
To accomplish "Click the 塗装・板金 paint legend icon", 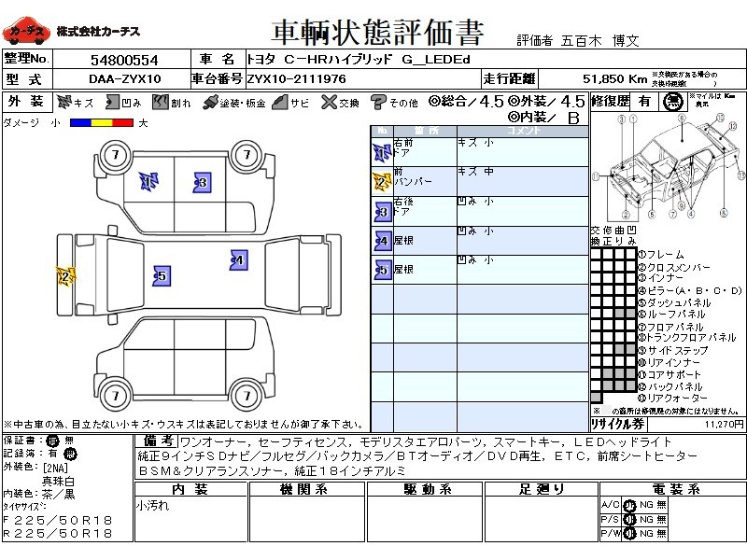I will tap(211, 103).
